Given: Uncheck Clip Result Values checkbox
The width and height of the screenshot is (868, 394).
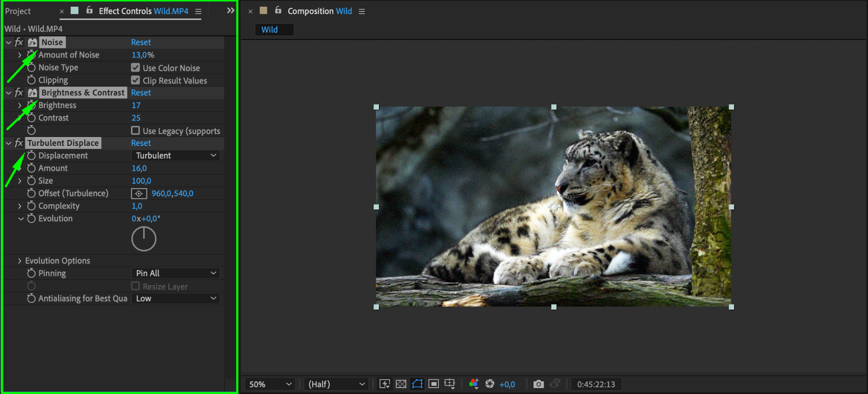Looking at the screenshot, I should click(x=136, y=80).
